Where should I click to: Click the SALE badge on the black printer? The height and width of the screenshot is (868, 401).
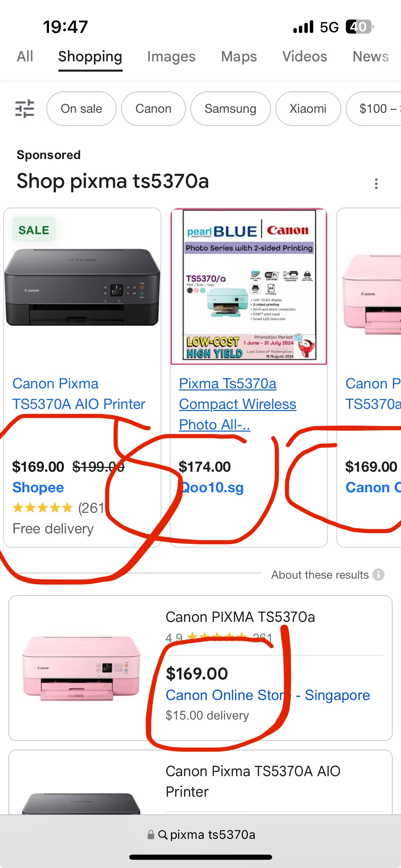[x=34, y=229]
